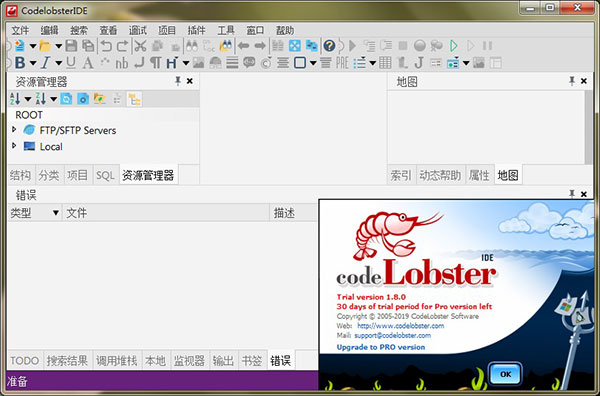Click the Redo arrow icon

pos(122,46)
